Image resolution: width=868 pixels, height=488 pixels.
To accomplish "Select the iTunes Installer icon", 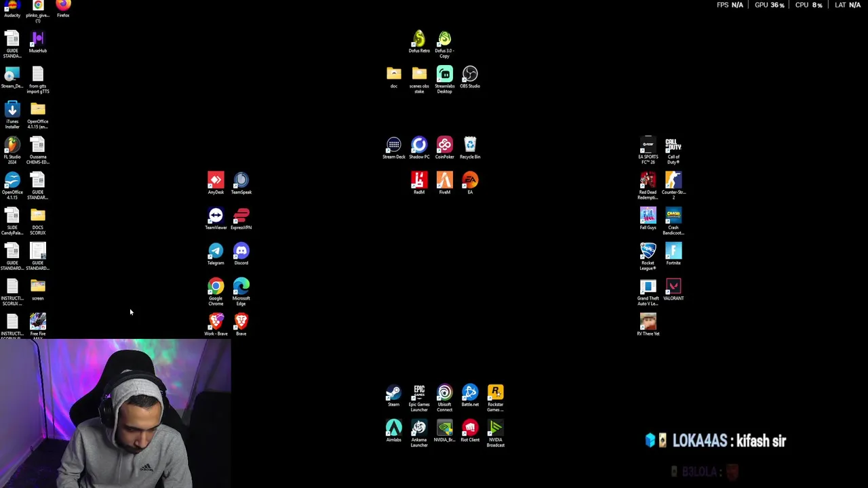I will coord(12,115).
